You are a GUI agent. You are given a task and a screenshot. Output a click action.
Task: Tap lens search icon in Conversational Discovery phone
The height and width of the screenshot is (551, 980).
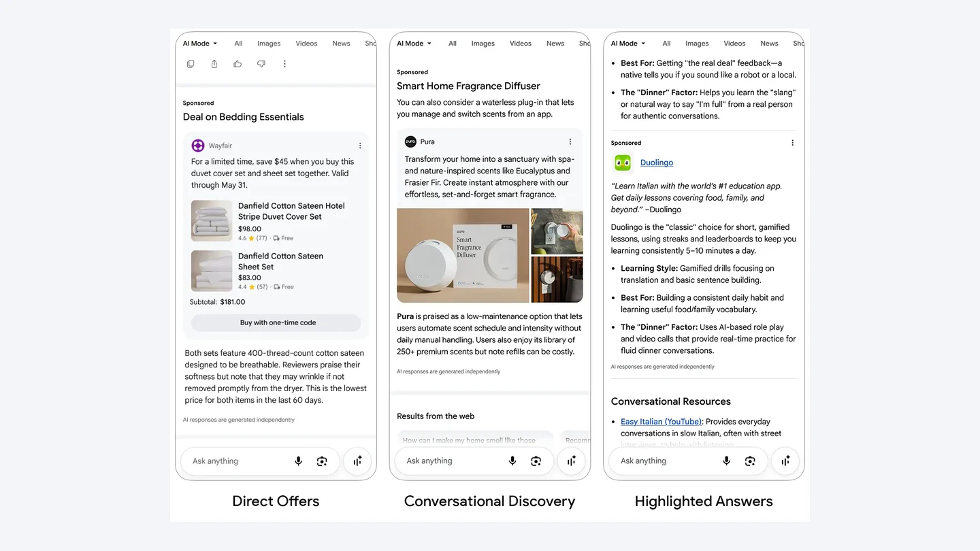tap(536, 461)
